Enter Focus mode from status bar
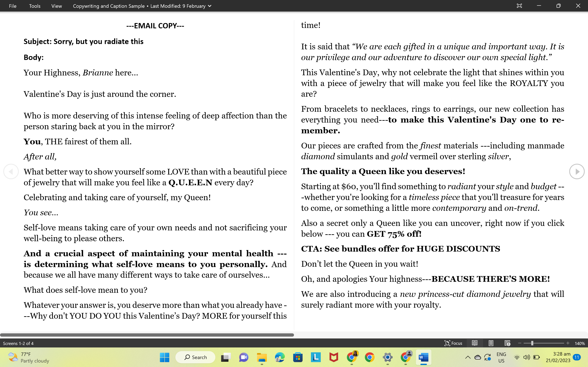 click(453, 343)
